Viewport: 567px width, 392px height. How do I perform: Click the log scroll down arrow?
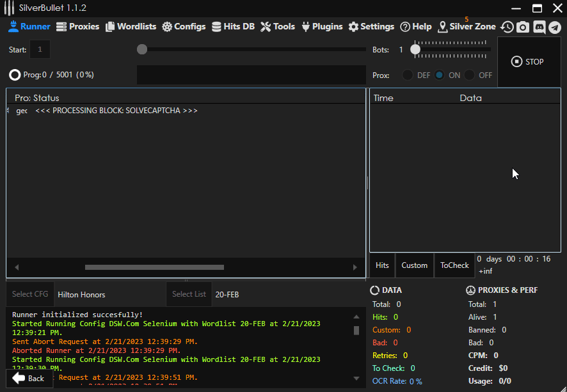click(356, 379)
